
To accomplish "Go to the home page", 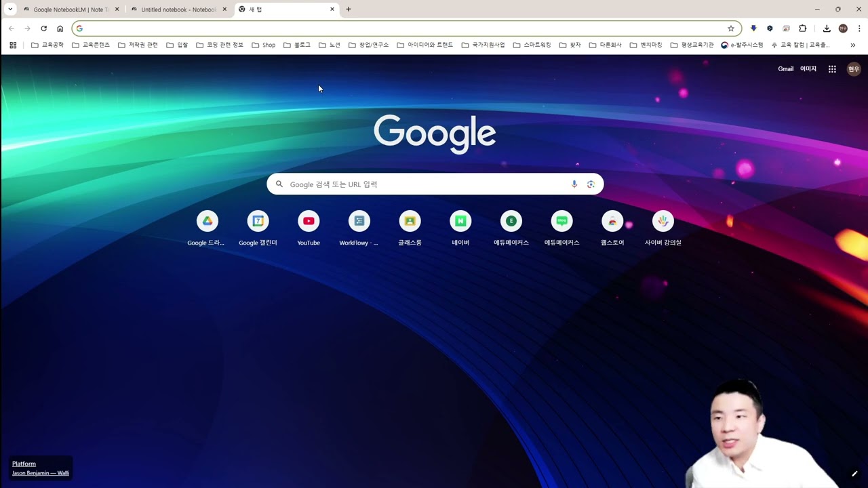I will click(60, 28).
